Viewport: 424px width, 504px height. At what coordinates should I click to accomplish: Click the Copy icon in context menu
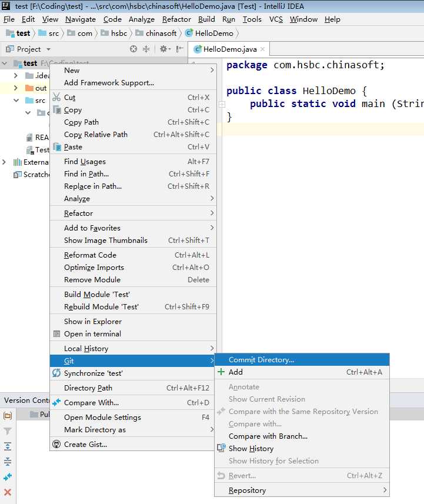56,109
